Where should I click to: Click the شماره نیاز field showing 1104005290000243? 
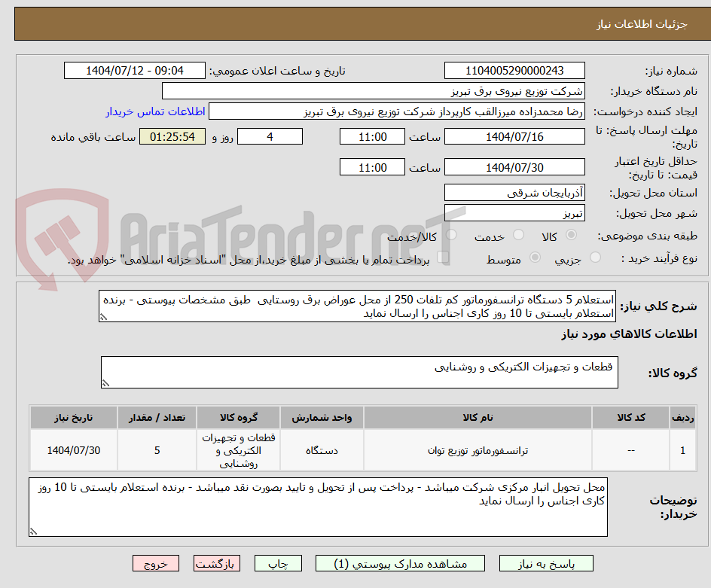point(514,70)
